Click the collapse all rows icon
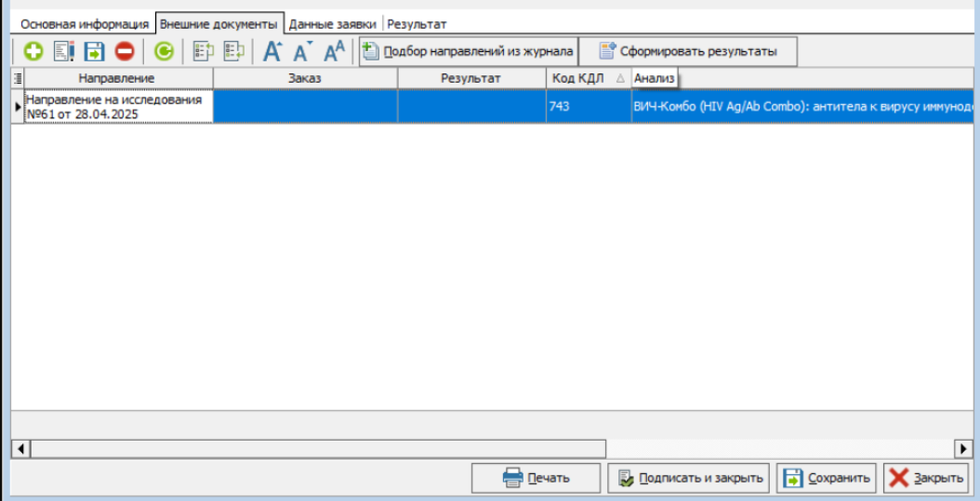 (233, 52)
